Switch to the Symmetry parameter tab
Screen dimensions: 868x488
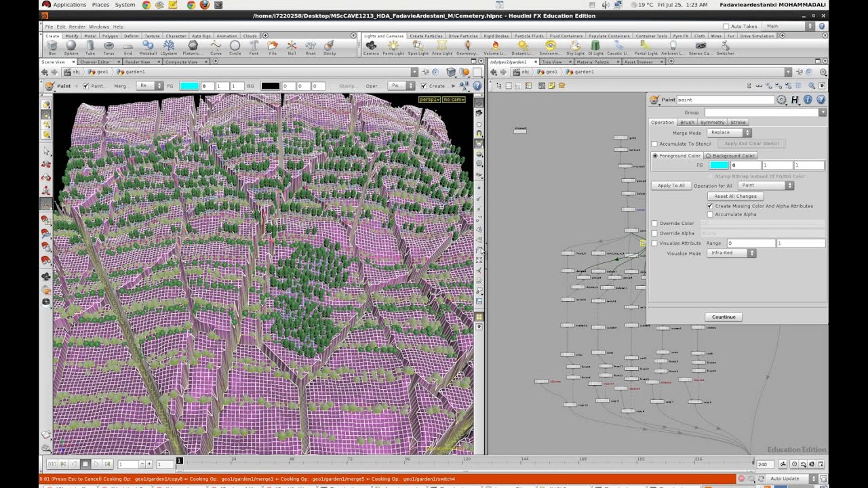(x=712, y=123)
